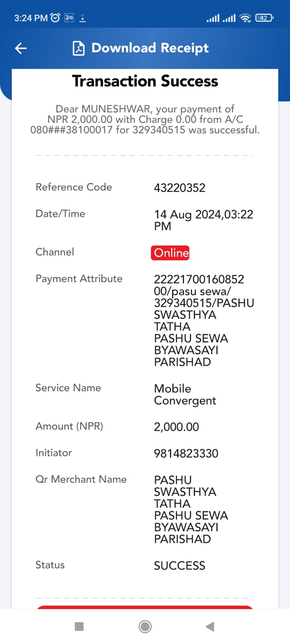Tap the alarm clock status icon
Image resolution: width=290 pixels, height=644 pixels.
pyautogui.click(x=56, y=18)
